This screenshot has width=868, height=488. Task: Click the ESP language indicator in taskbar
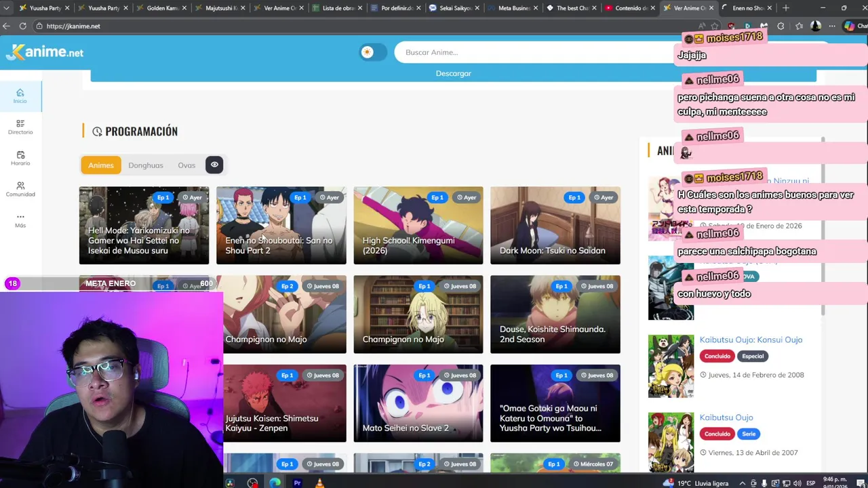pos(810,483)
